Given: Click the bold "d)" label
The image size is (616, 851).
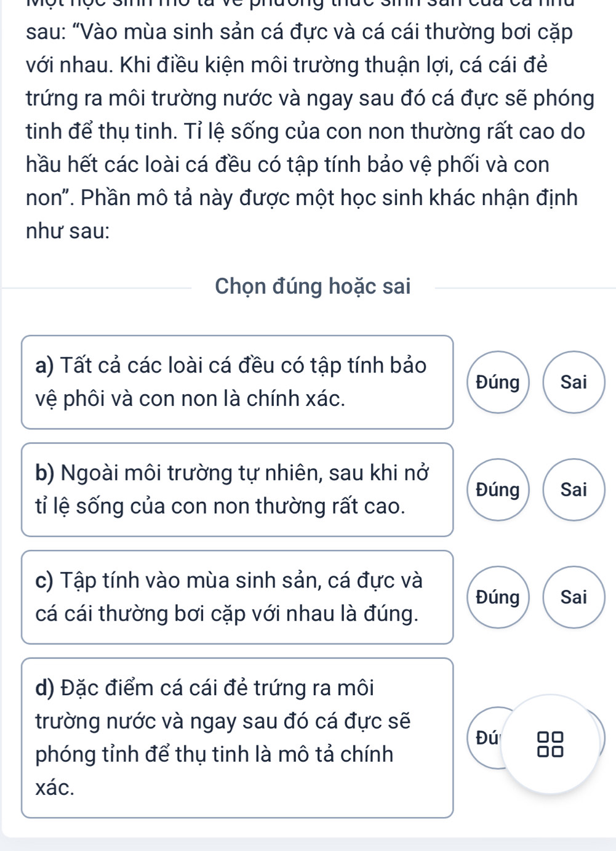Looking at the screenshot, I should [x=46, y=688].
